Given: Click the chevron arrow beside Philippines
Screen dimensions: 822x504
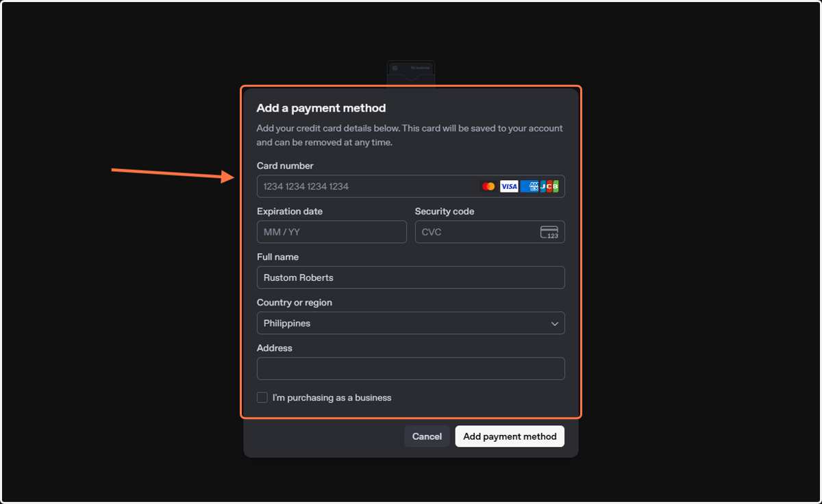Looking at the screenshot, I should [x=555, y=323].
